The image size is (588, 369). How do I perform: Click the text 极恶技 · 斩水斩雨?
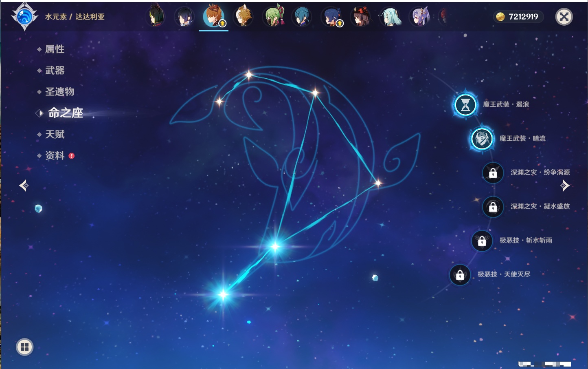pos(526,240)
